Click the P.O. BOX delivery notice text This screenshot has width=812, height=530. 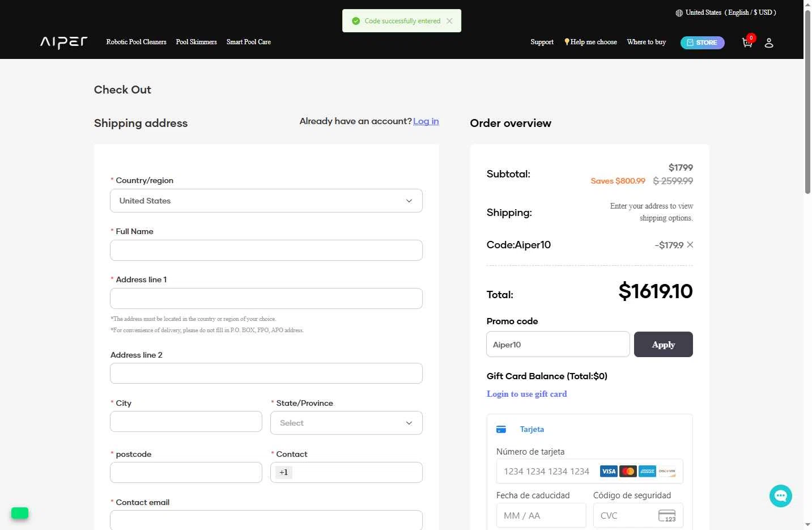pos(207,330)
